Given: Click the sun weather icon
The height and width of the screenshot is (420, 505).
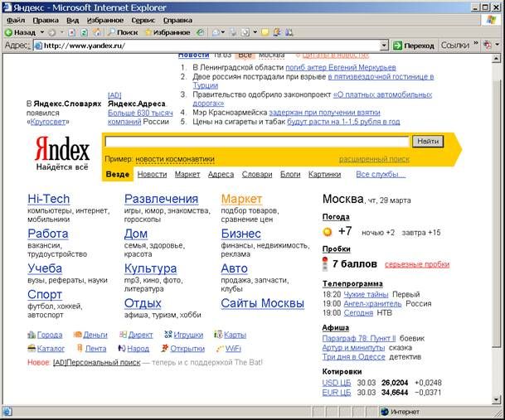Looking at the screenshot, I should point(328,232).
